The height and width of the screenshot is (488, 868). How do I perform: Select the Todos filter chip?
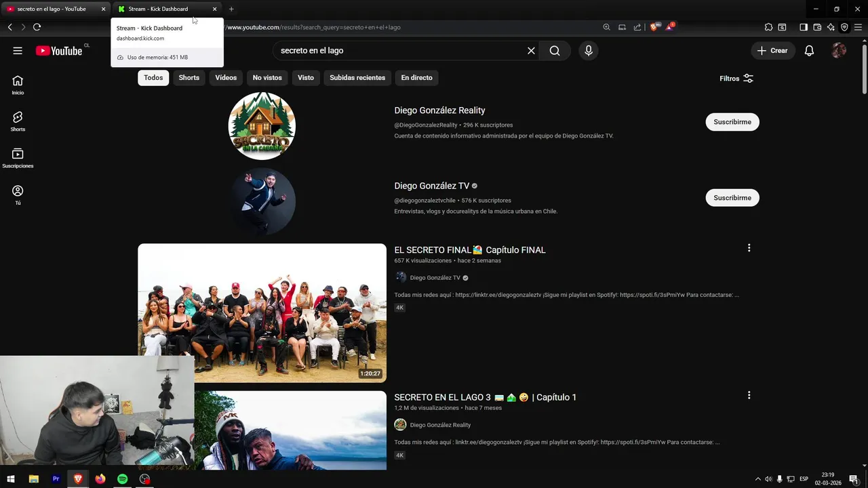(153, 78)
